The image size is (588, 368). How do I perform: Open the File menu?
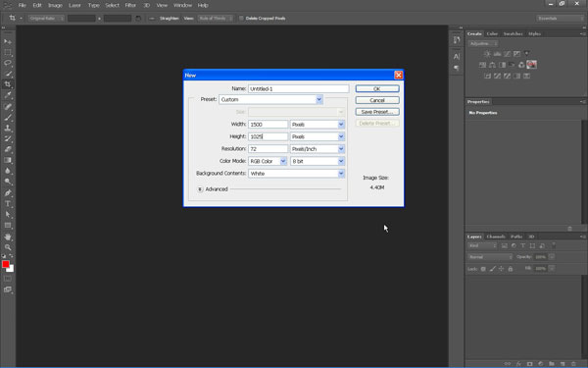[23, 5]
